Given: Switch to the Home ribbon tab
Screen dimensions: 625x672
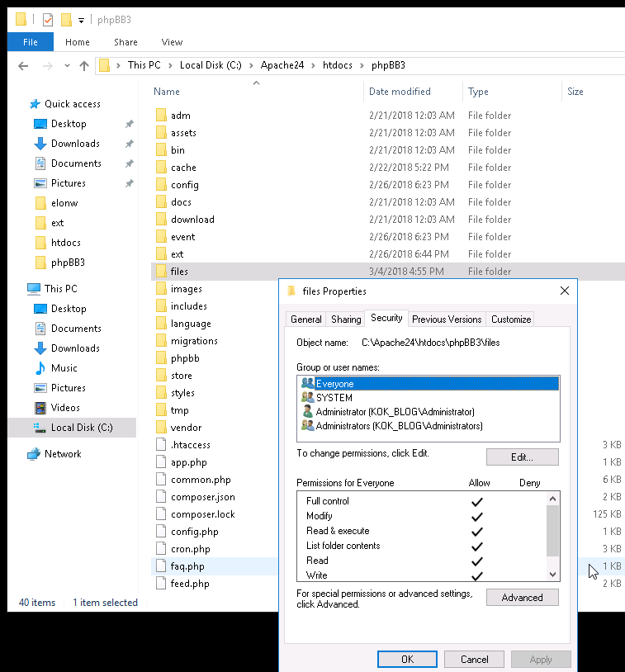Looking at the screenshot, I should pos(78,42).
